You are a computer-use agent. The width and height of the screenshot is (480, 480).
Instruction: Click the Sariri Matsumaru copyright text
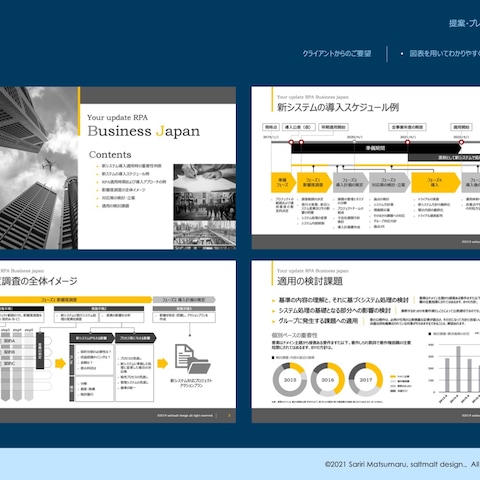(402, 464)
